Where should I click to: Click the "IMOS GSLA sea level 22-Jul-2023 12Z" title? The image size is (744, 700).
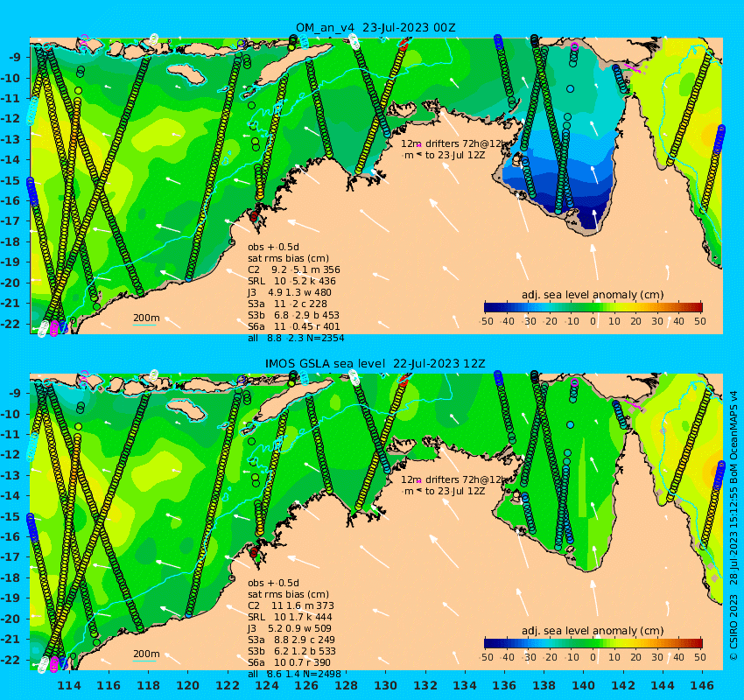point(375,364)
